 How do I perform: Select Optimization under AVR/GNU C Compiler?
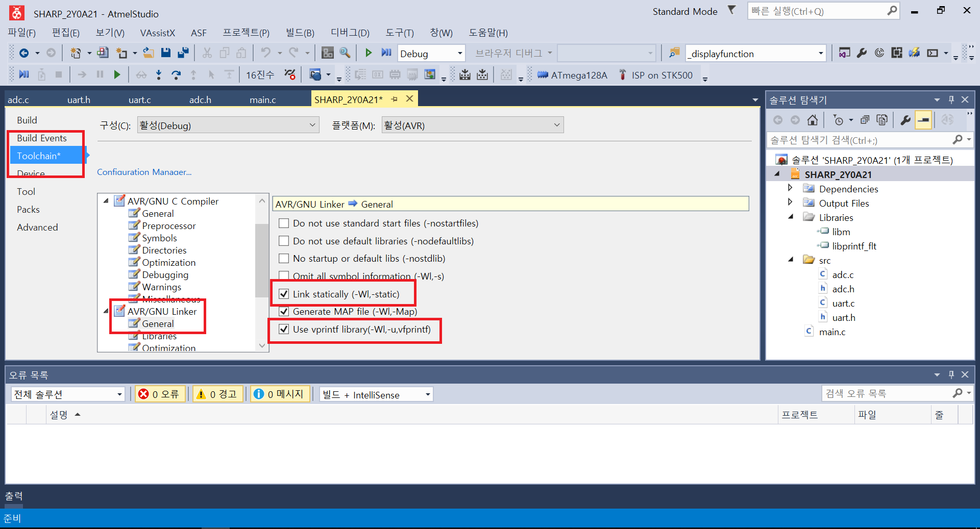click(168, 262)
